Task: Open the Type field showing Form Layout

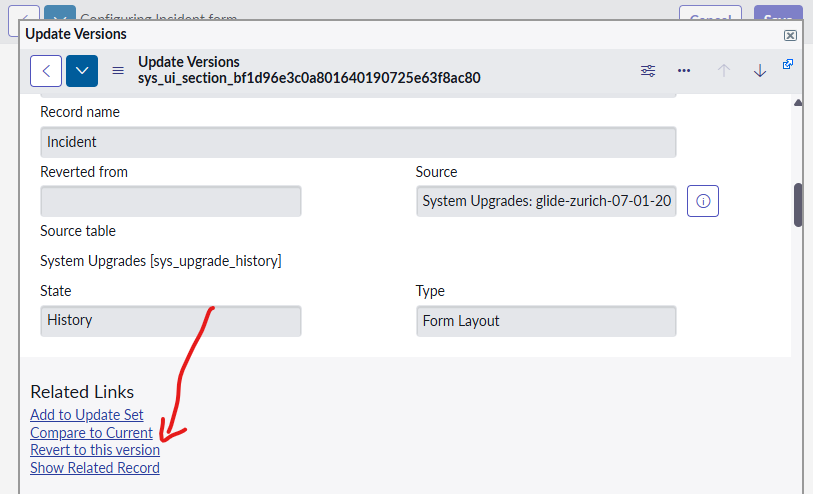Action: tap(546, 321)
